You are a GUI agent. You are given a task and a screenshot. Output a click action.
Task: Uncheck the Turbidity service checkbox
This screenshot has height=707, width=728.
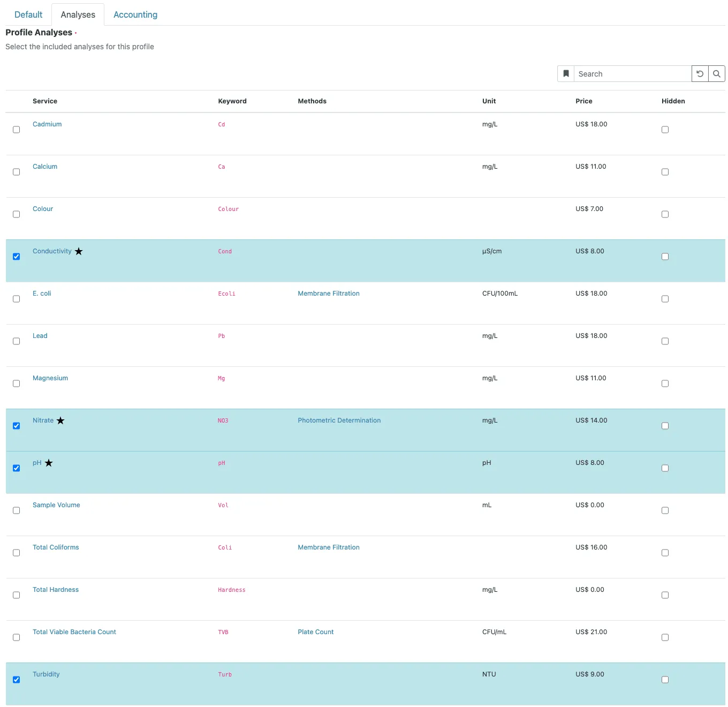click(x=17, y=680)
